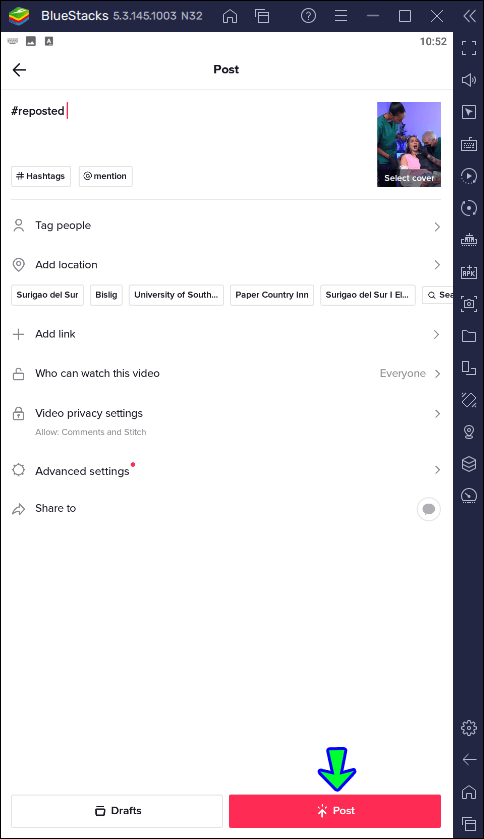Screen dimensions: 484x839
Task: Click the @ mention button
Action: click(106, 176)
